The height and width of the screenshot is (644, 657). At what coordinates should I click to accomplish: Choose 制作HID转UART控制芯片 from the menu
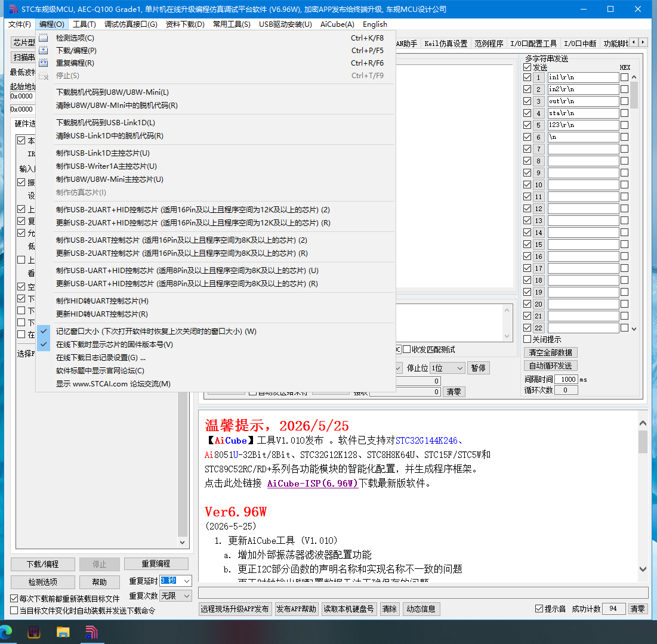[216, 301]
